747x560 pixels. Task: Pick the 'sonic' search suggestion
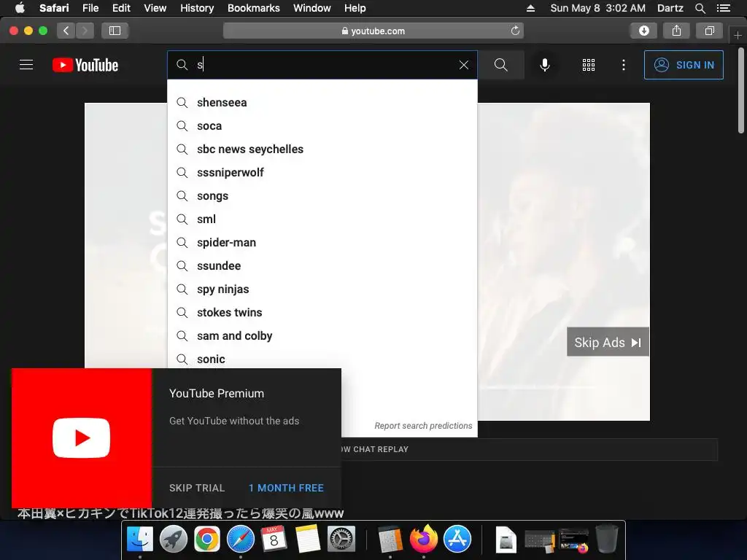point(322,358)
